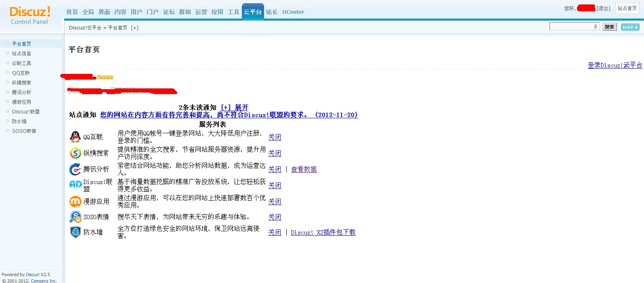Screen dimensions: 644x283
Task: Open the 运营 top menu
Action: [x=201, y=12]
